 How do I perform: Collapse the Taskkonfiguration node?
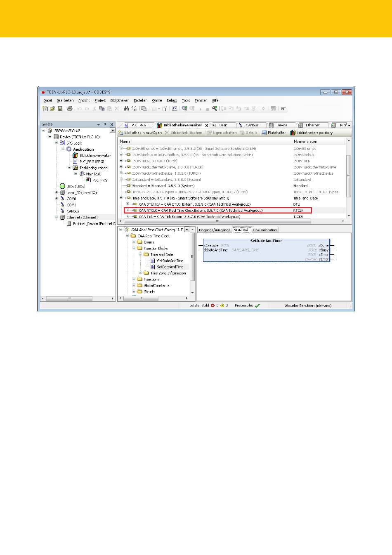[x=69, y=168]
